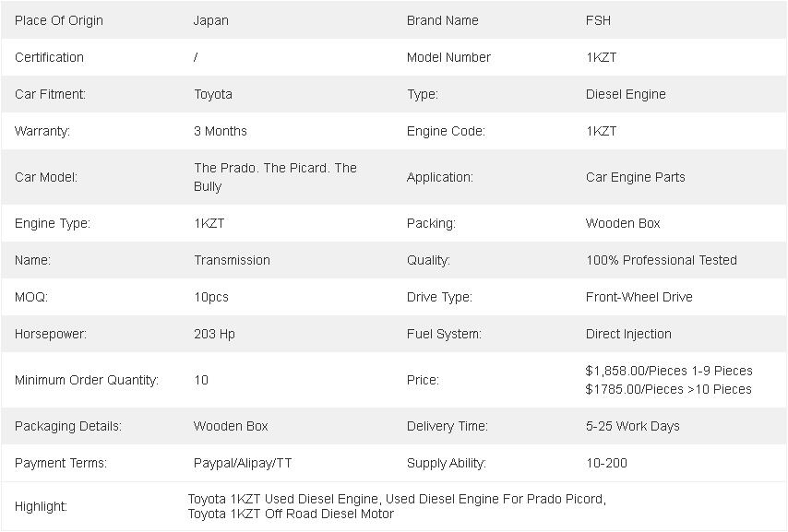Screen dimensions: 788x532
Task: Select the Highlight description text
Action: [397, 506]
